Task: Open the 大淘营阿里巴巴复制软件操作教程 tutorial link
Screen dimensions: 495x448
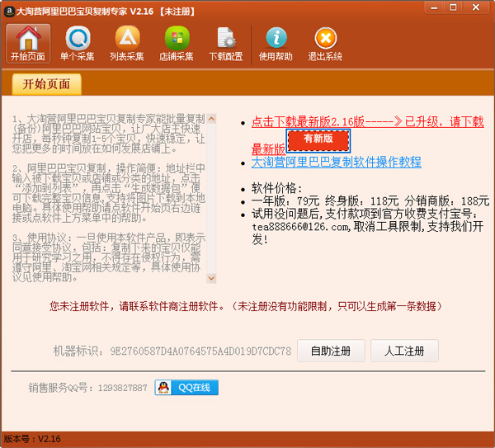Action: (x=337, y=163)
